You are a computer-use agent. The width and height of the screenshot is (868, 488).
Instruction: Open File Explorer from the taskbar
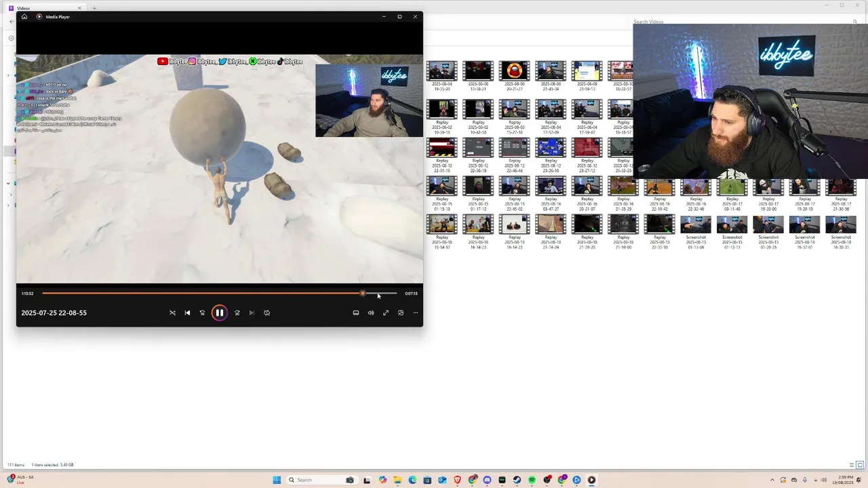397,480
